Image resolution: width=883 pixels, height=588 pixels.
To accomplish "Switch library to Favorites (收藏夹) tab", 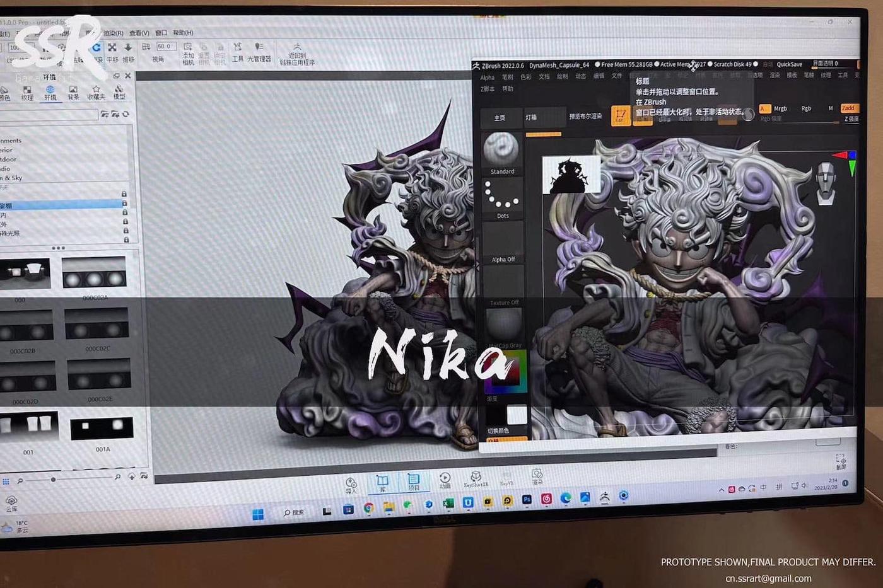I will 96,93.
